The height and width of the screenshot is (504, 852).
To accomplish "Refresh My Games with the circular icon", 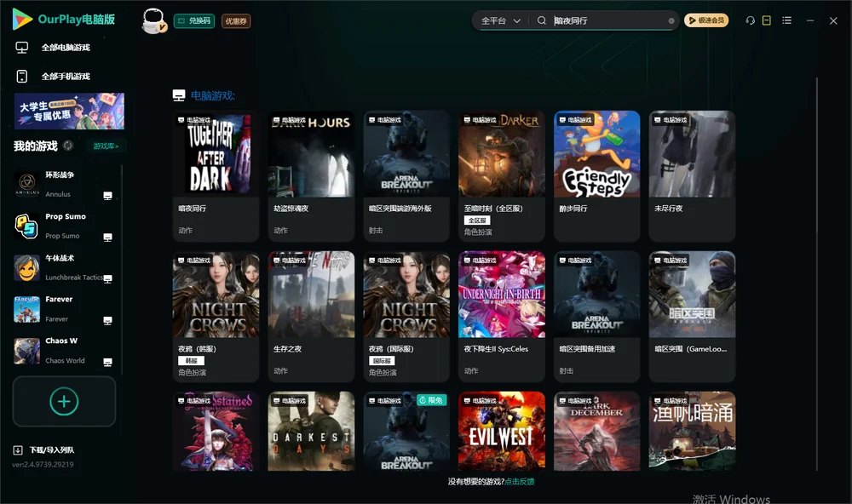I will click(x=68, y=146).
